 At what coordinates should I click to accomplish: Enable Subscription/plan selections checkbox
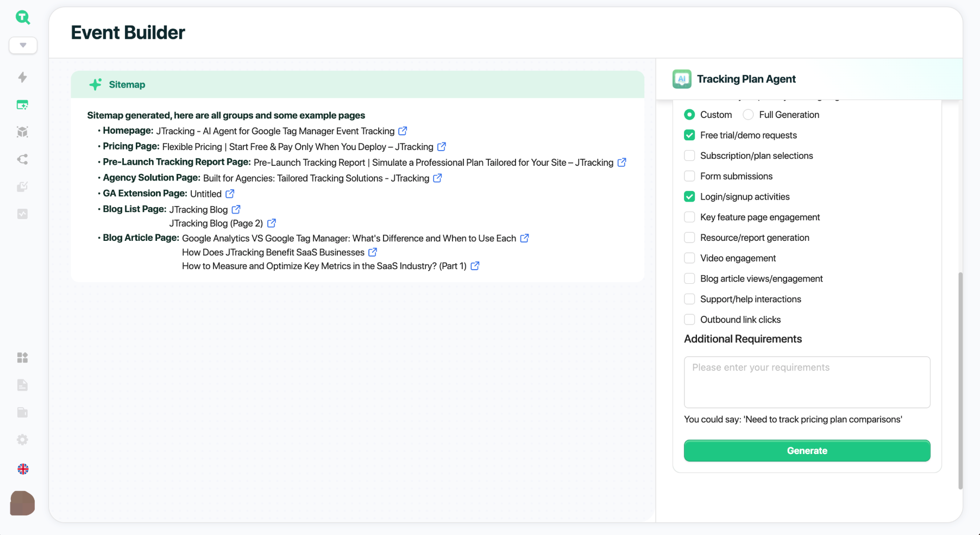coord(689,155)
